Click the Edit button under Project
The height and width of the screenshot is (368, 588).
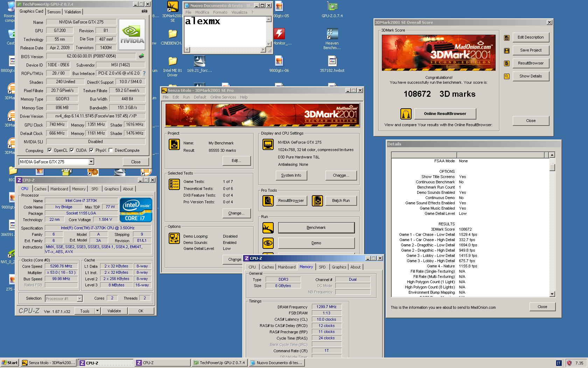coord(236,161)
